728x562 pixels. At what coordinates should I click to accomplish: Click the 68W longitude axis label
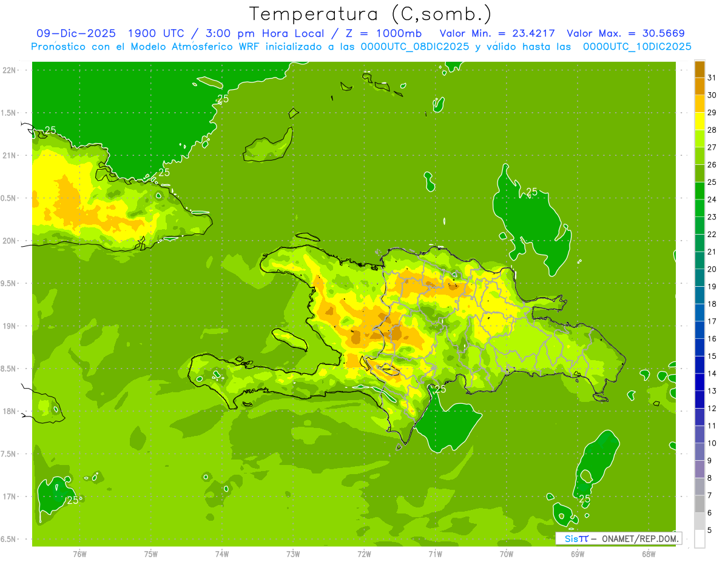[x=649, y=554]
